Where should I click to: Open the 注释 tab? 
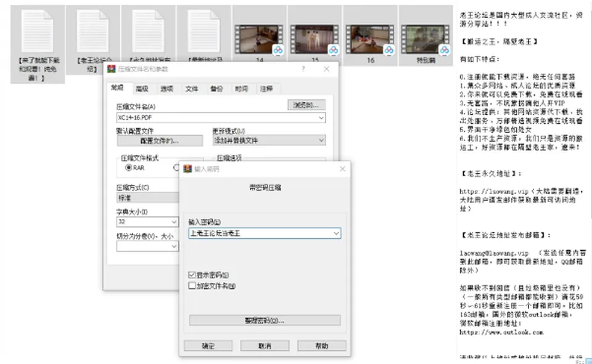coord(266,89)
